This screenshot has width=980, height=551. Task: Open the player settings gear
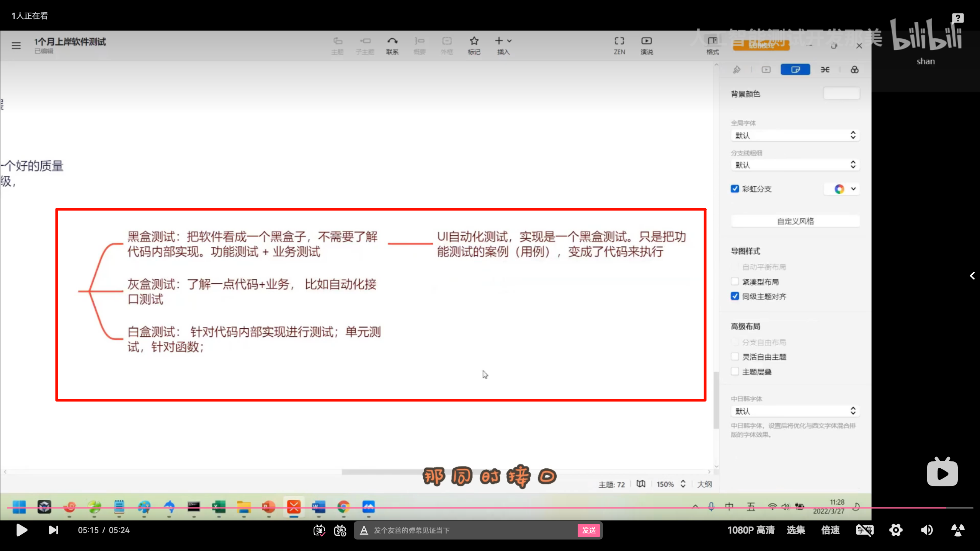[x=896, y=530]
